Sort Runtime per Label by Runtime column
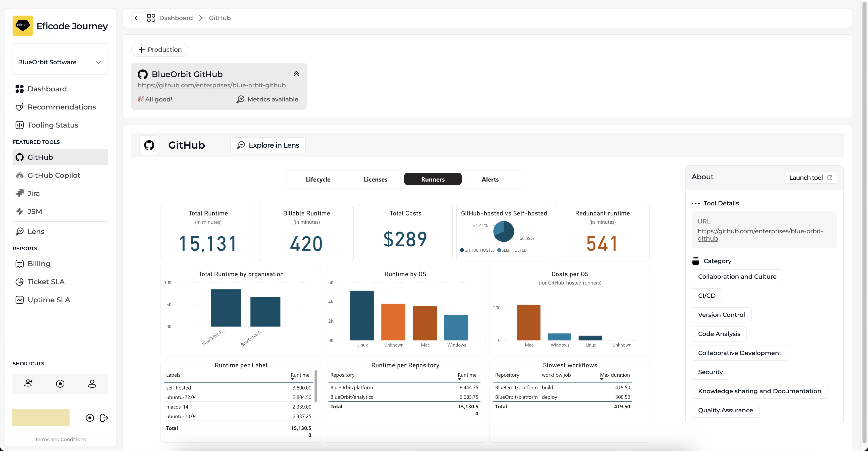 300,375
